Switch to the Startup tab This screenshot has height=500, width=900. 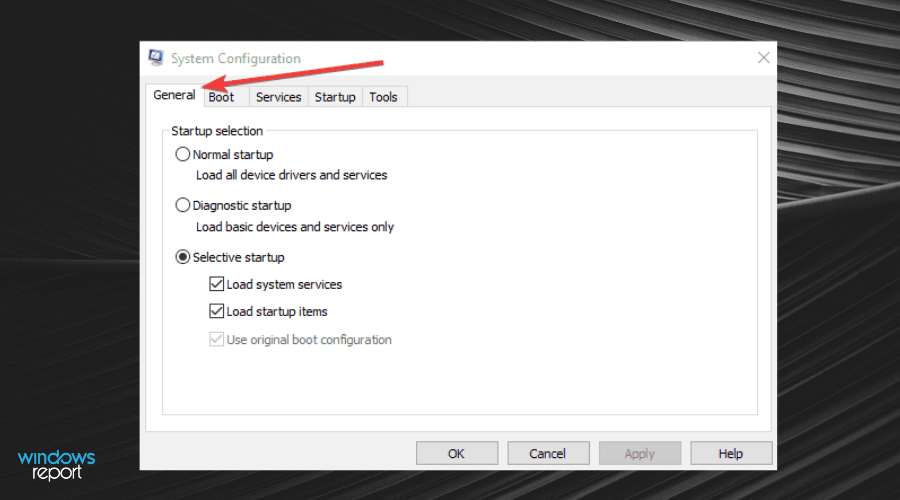point(335,97)
